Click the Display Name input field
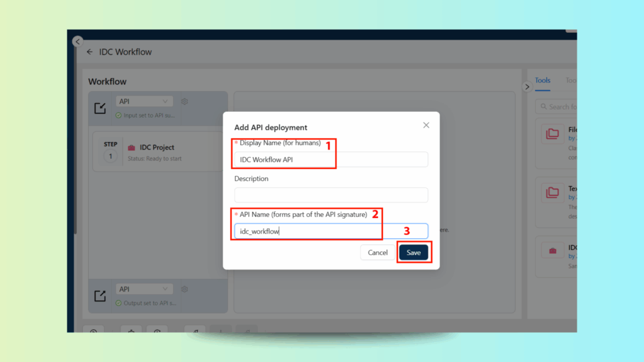This screenshot has height=362, width=644. pos(331,160)
